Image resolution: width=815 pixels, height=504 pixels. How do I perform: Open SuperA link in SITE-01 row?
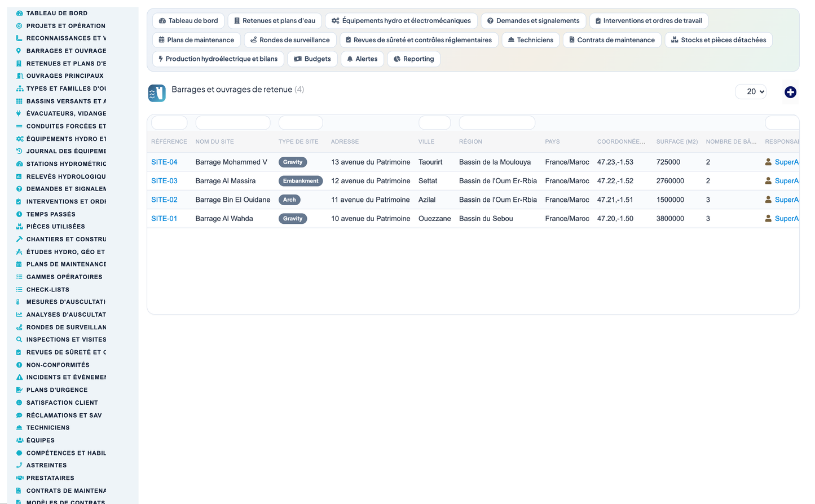[x=787, y=219]
